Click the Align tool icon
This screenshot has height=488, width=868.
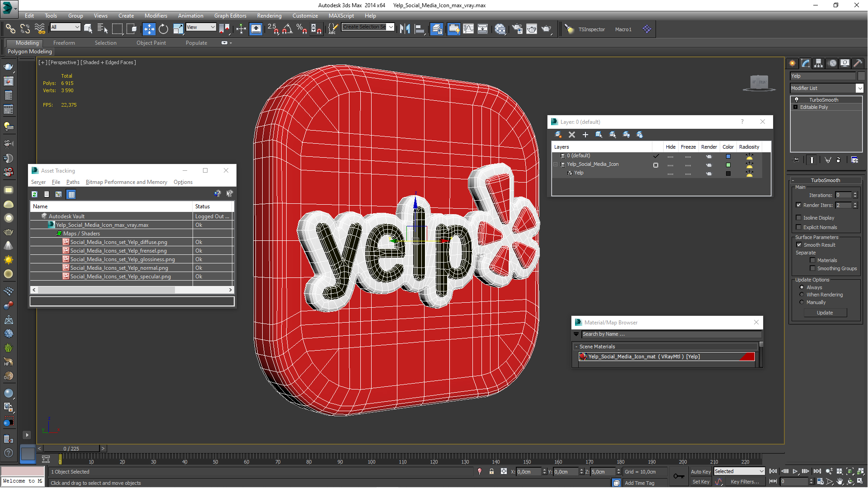420,29
